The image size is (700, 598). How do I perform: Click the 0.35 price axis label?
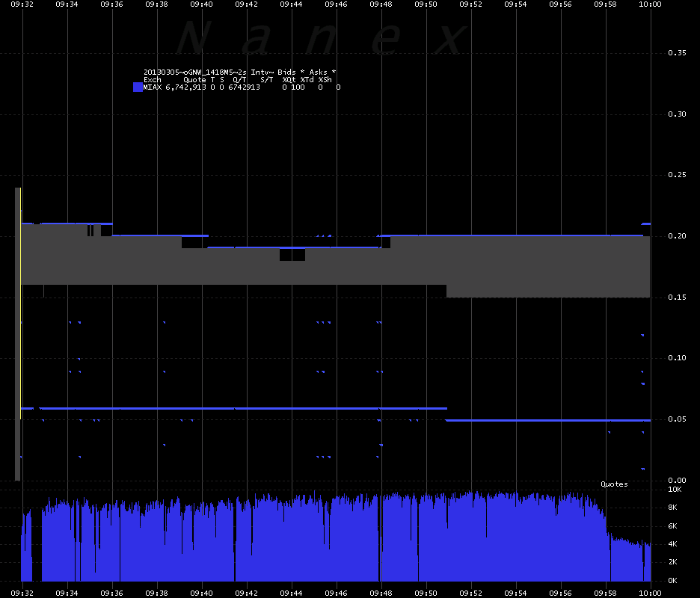[678, 53]
